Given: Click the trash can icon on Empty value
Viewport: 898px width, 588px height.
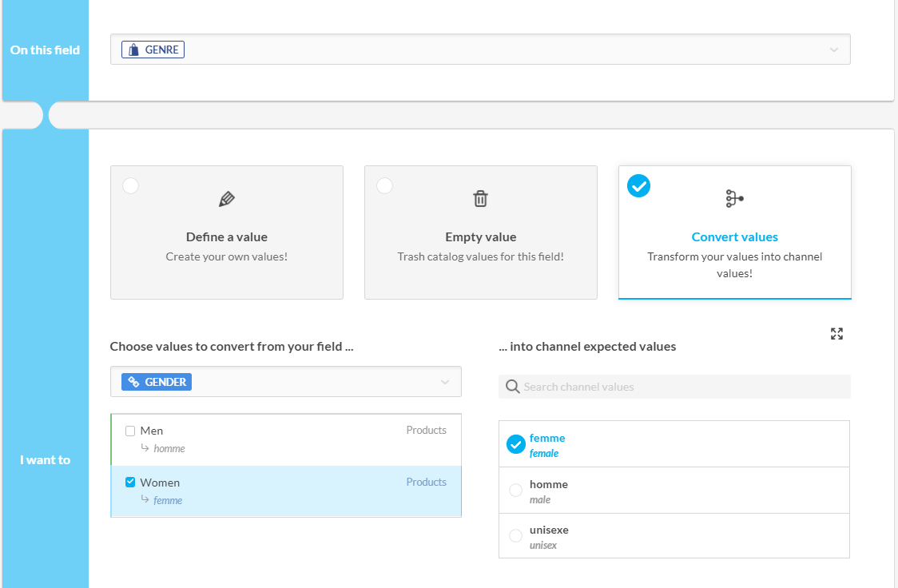Looking at the screenshot, I should click(x=480, y=199).
